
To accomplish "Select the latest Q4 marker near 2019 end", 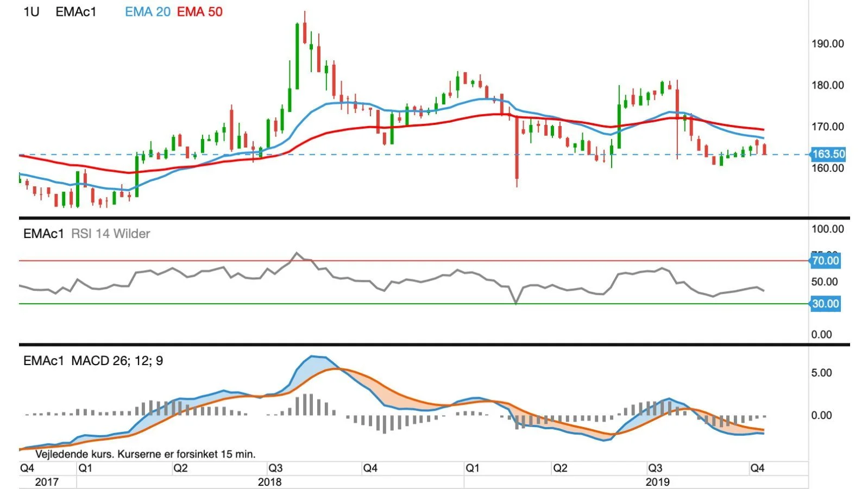I will (x=757, y=468).
